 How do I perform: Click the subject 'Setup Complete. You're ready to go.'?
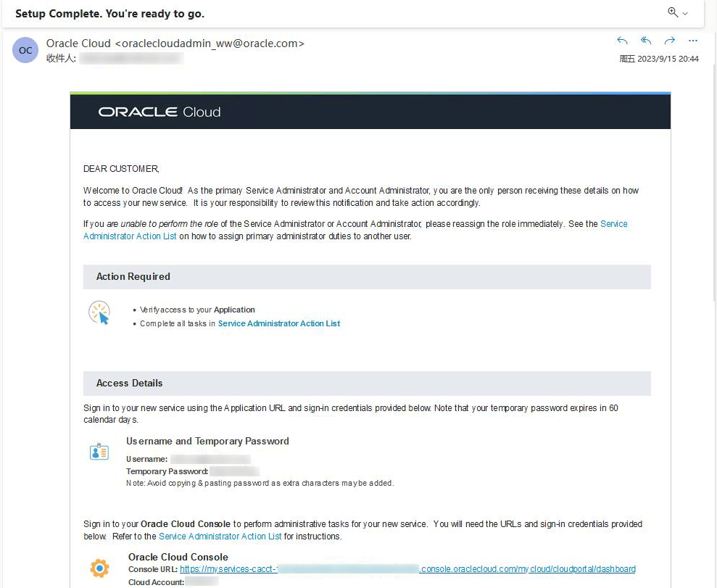pyautogui.click(x=109, y=14)
